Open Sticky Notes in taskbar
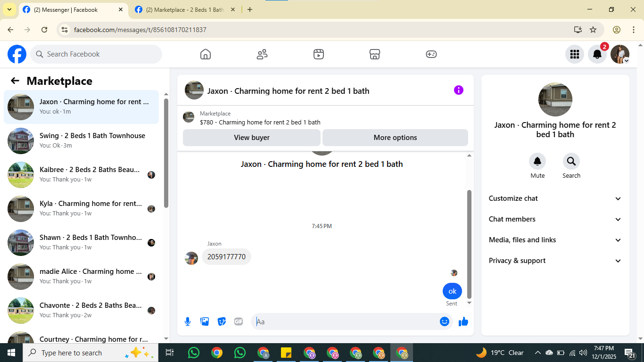Screen dimensions: 644x362 (x=286, y=353)
